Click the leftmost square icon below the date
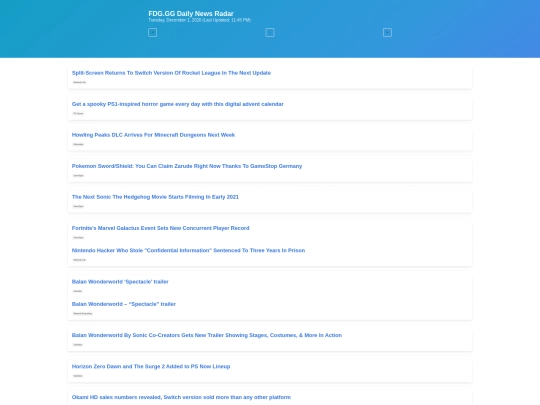This screenshot has width=540, height=405. (153, 32)
